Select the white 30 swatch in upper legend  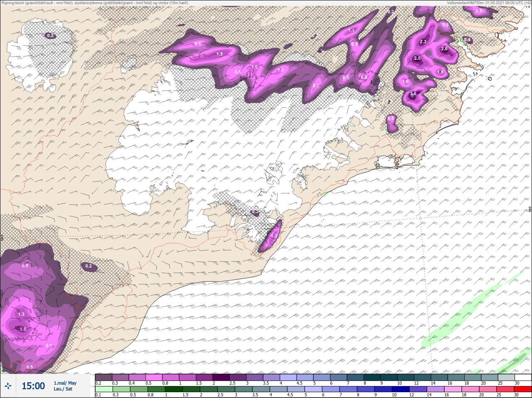tap(523, 377)
